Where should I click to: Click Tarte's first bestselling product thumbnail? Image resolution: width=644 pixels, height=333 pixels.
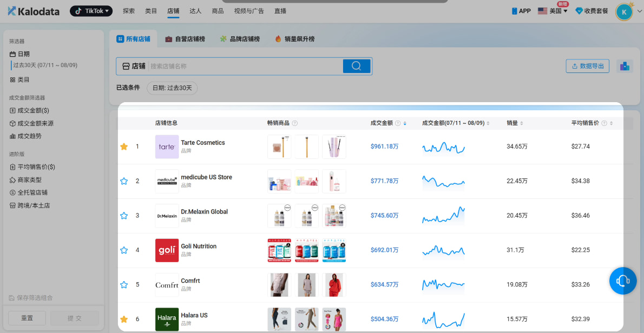click(279, 146)
